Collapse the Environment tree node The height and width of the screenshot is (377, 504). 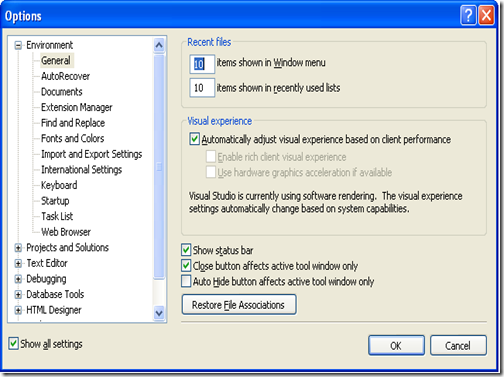[x=18, y=45]
